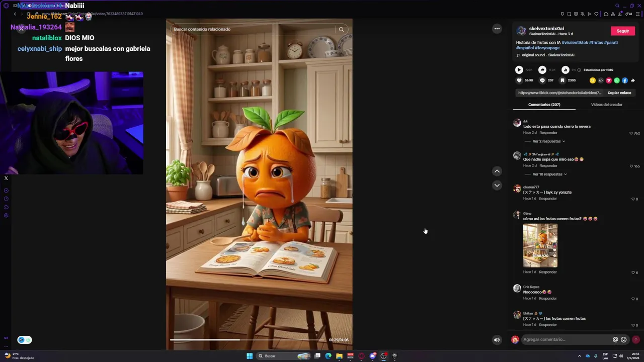Like the comment about cerrar la nevera
The height and width of the screenshot is (362, 644).
(x=631, y=133)
